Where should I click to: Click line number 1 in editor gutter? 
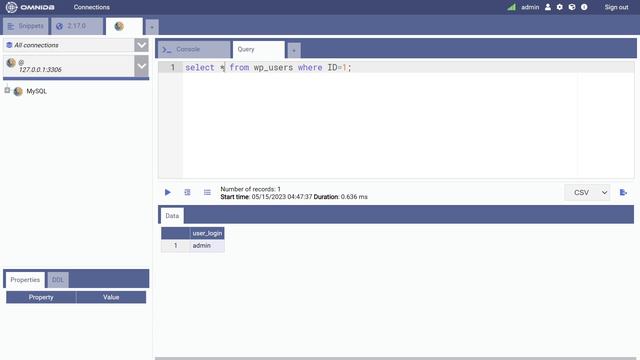click(x=173, y=67)
